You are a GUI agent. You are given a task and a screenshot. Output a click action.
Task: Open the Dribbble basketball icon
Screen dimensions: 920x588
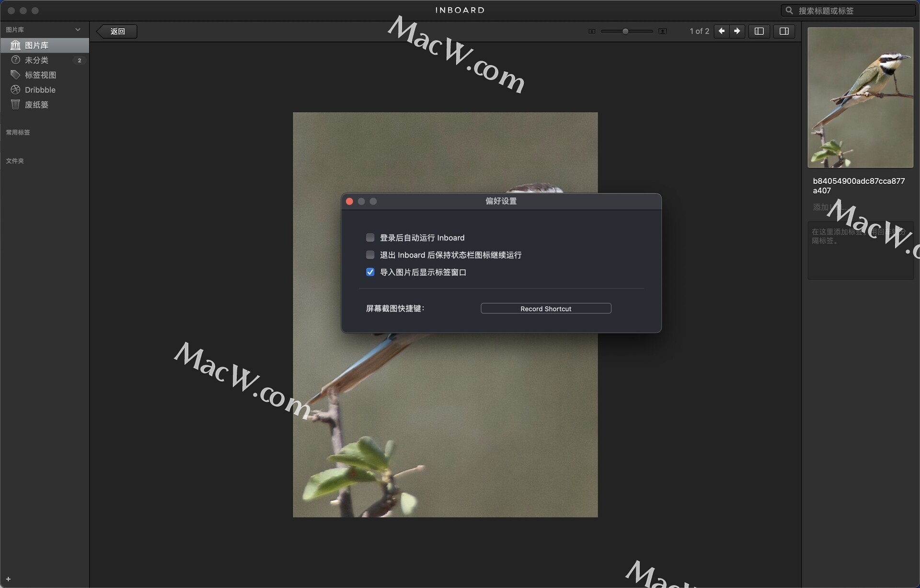(x=15, y=90)
